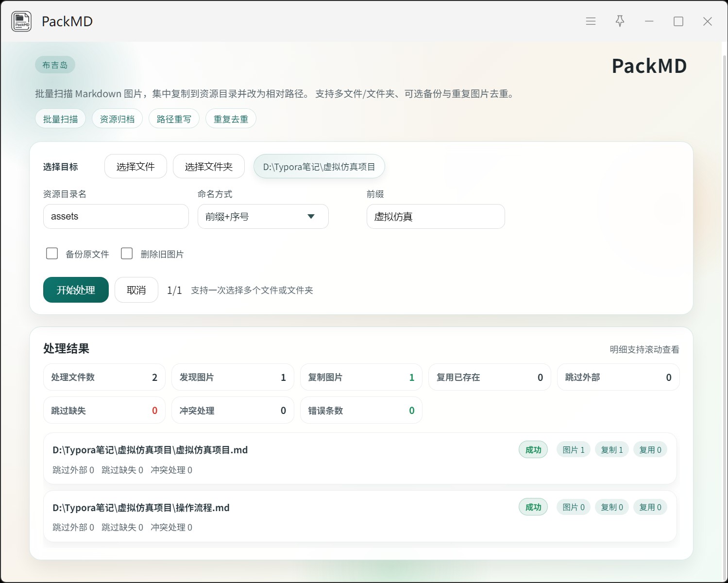This screenshot has width=728, height=583.
Task: Start processing with 开始处理 button
Action: click(x=76, y=290)
